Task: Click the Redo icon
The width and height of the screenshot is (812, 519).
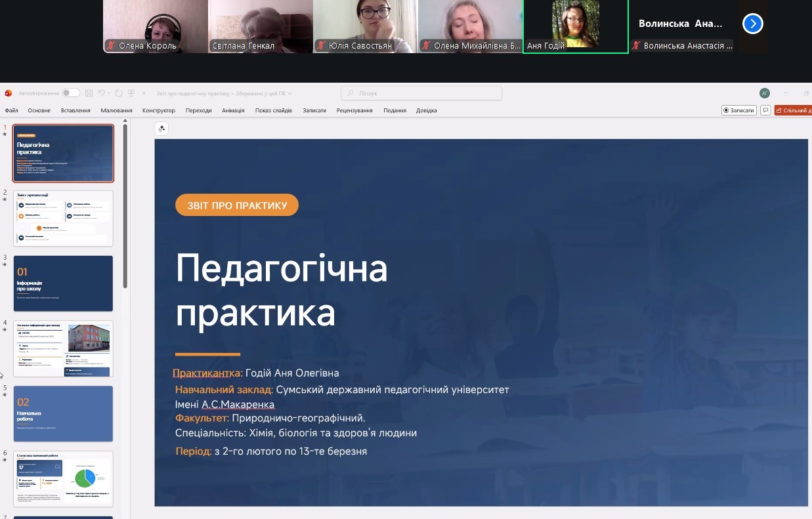Action: (119, 93)
